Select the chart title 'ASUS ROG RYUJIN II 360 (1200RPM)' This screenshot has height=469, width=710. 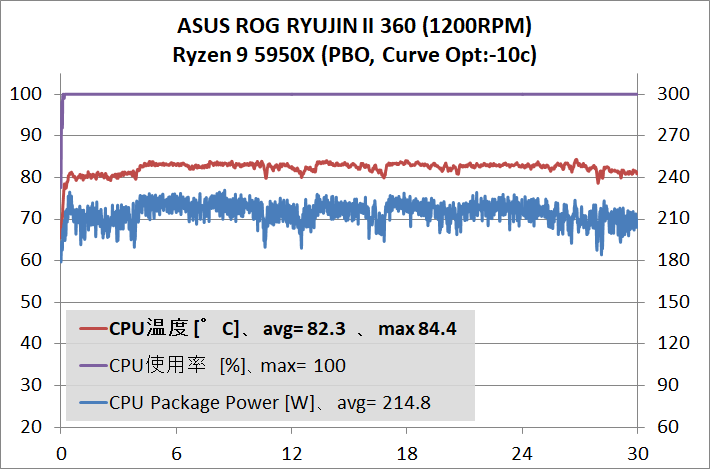[x=355, y=27]
